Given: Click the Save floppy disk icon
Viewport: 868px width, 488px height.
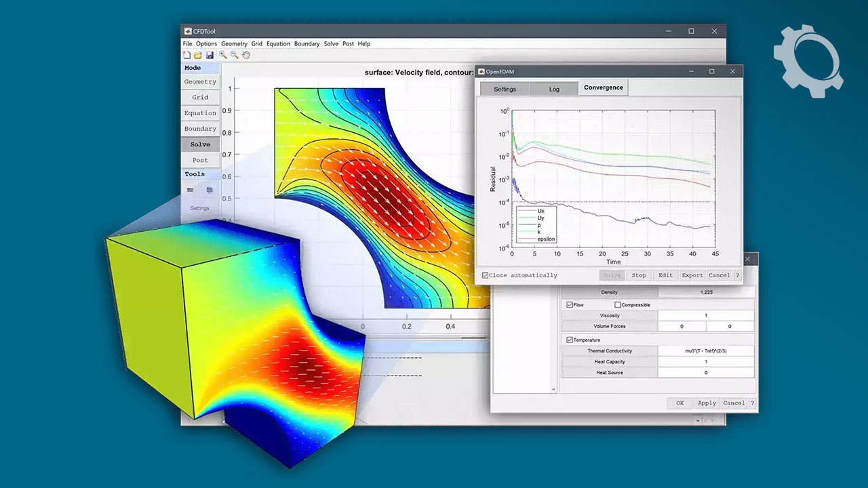Looking at the screenshot, I should click(x=210, y=55).
